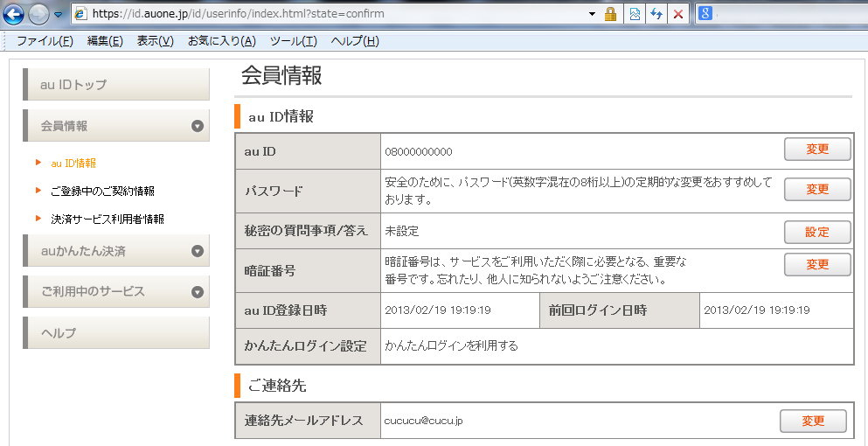Click the Refresh page icon

pos(656,14)
